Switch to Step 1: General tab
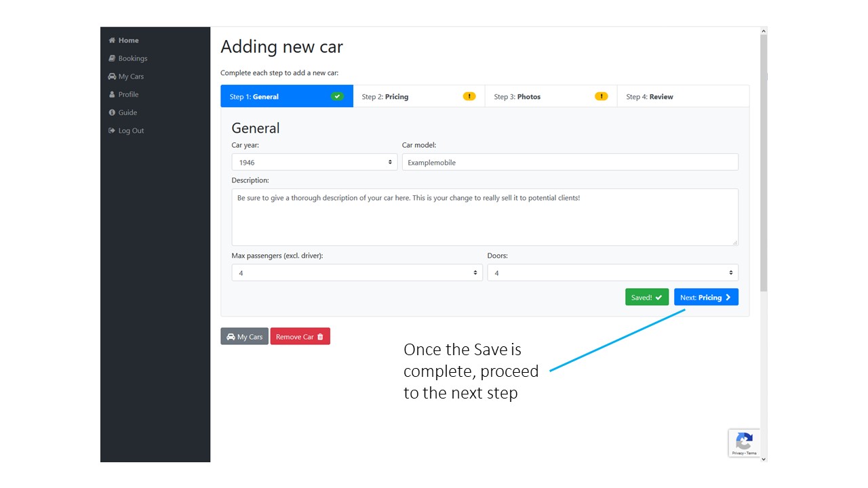 point(287,96)
